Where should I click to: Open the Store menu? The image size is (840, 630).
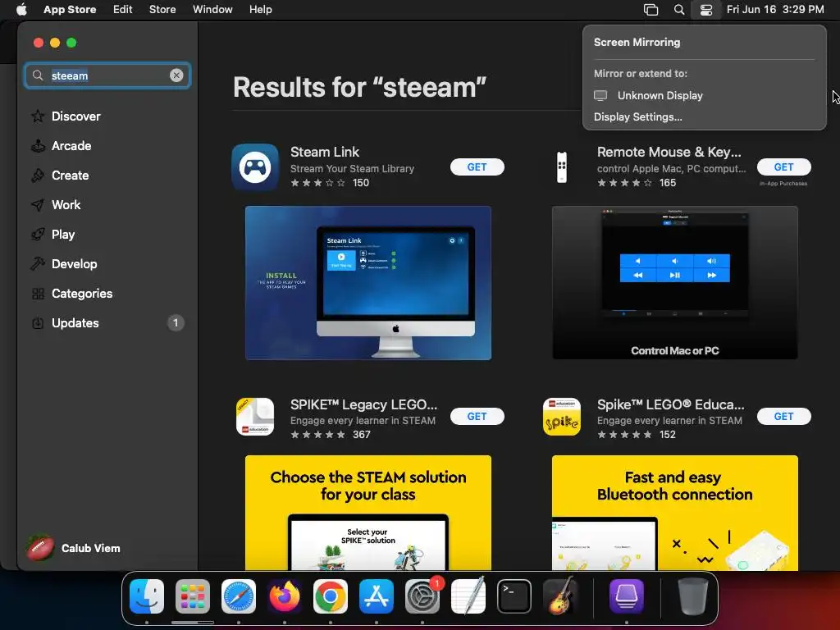[x=162, y=10]
